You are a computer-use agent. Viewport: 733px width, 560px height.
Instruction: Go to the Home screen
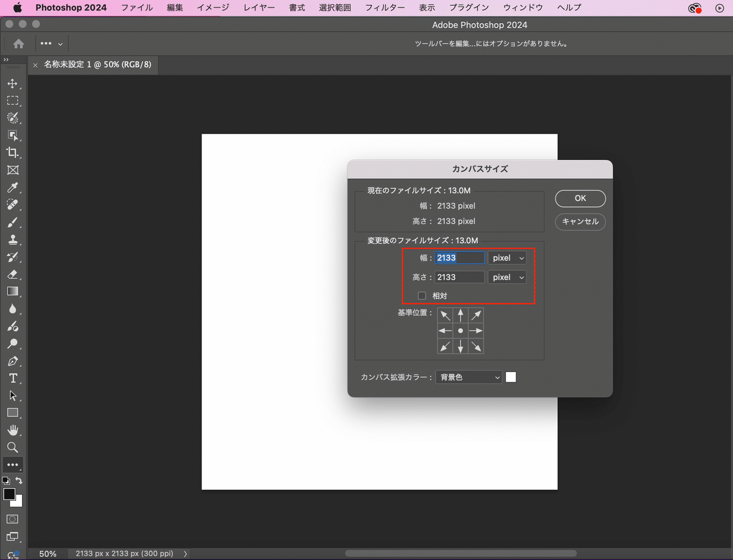tap(19, 43)
